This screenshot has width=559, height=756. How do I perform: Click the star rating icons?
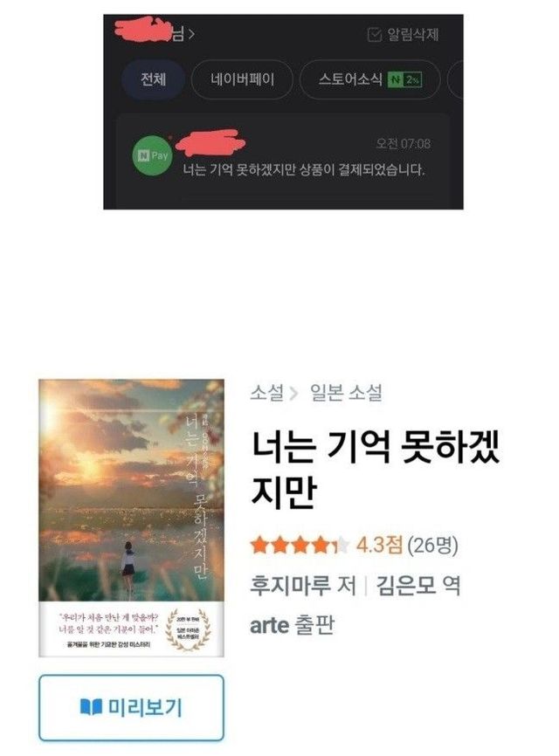(300, 546)
